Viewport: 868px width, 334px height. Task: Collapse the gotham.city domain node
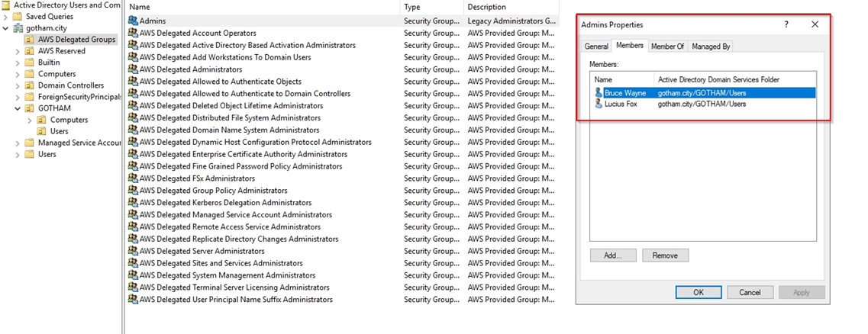click(x=5, y=27)
